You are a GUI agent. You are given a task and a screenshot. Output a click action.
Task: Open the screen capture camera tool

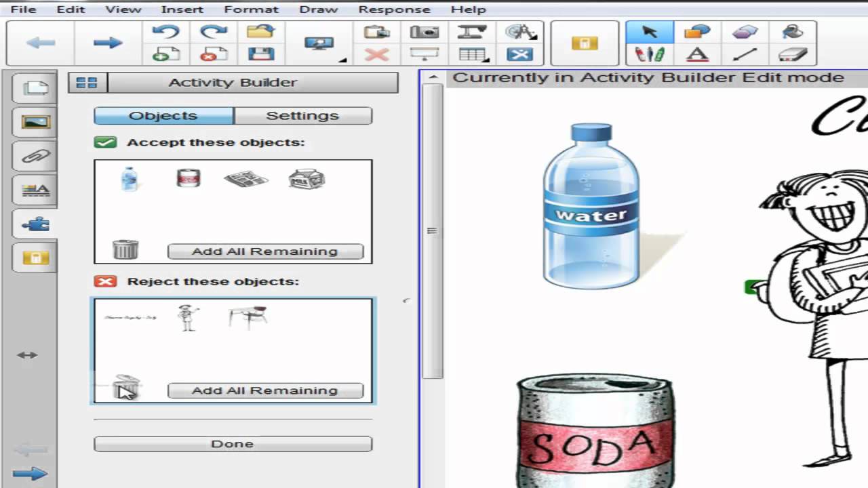click(425, 31)
